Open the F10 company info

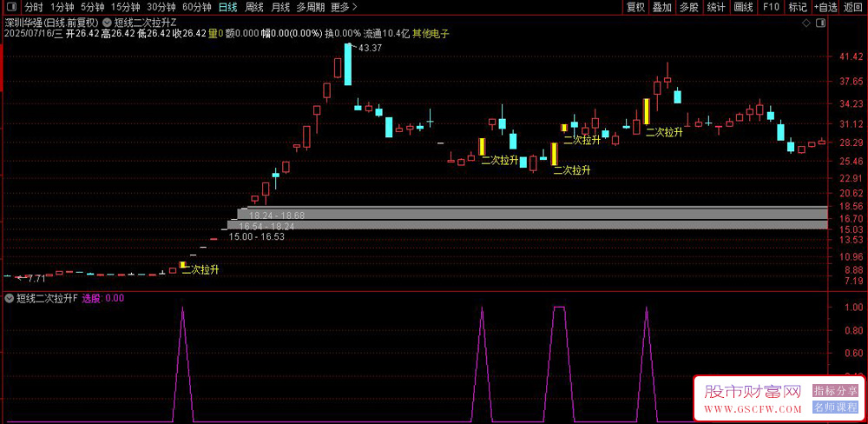(771, 7)
